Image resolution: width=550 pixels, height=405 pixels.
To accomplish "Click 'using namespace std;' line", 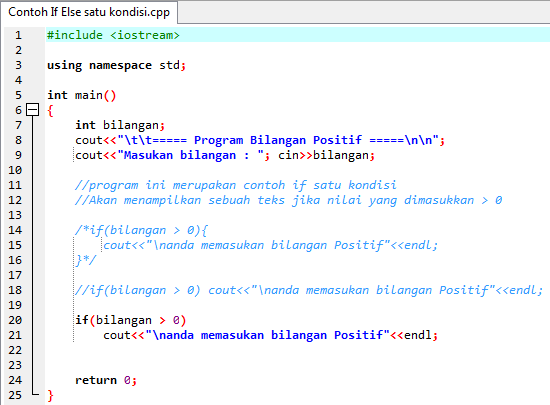I will [116, 65].
